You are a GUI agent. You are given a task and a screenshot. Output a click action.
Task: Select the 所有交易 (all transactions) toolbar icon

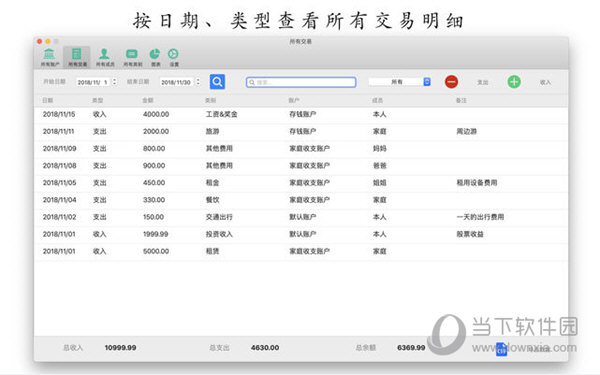coord(77,57)
